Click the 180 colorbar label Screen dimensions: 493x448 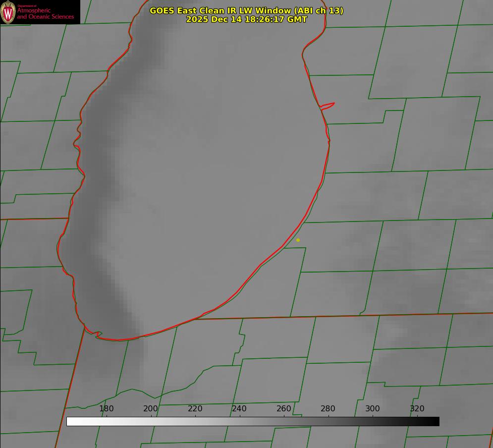[107, 409]
